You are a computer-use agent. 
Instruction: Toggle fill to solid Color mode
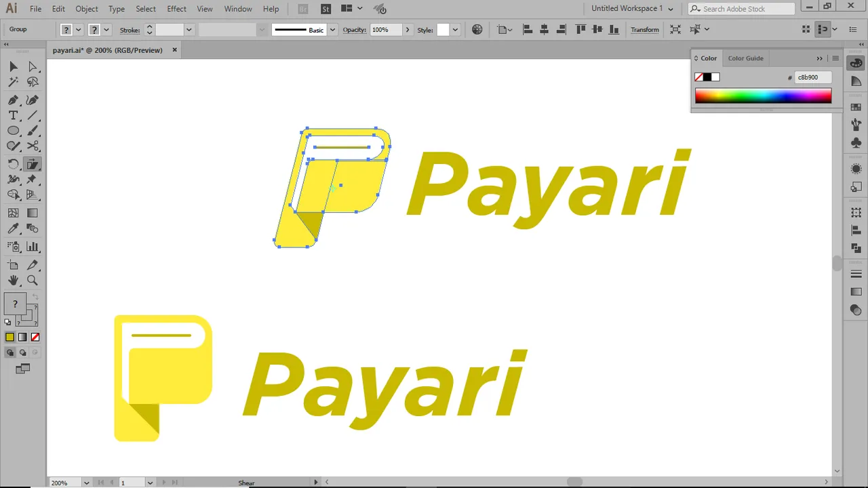[9, 337]
